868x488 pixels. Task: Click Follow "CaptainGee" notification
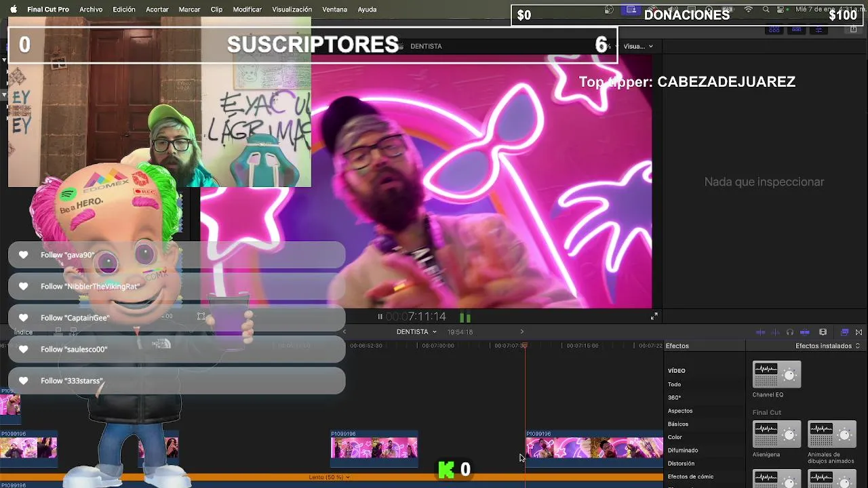pos(176,318)
